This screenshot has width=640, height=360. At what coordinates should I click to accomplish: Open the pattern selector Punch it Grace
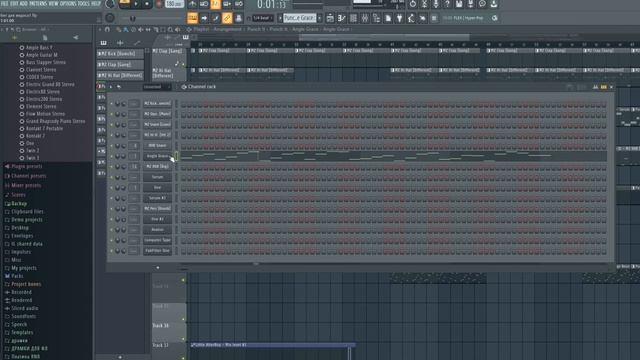pos(299,18)
